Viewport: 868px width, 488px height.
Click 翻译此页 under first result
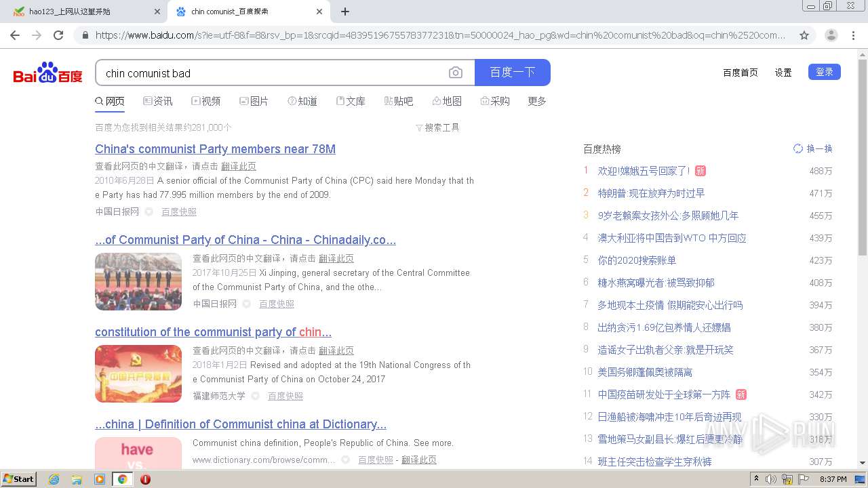(239, 166)
